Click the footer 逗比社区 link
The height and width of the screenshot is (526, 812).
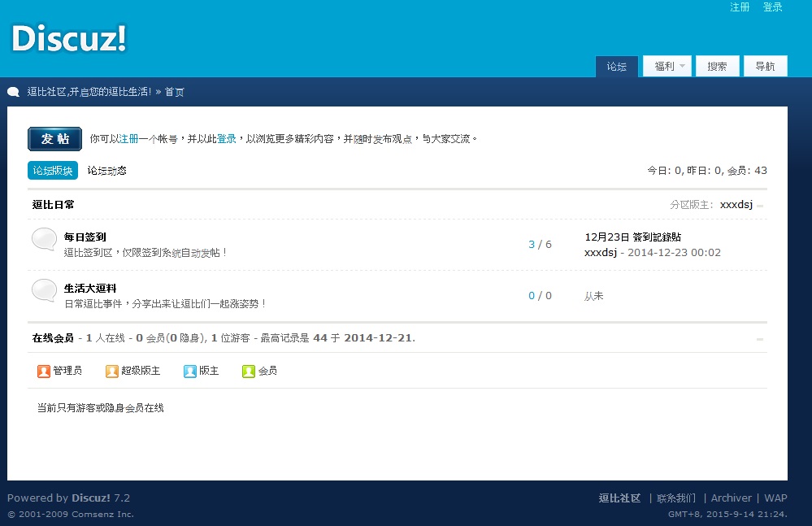click(x=620, y=498)
